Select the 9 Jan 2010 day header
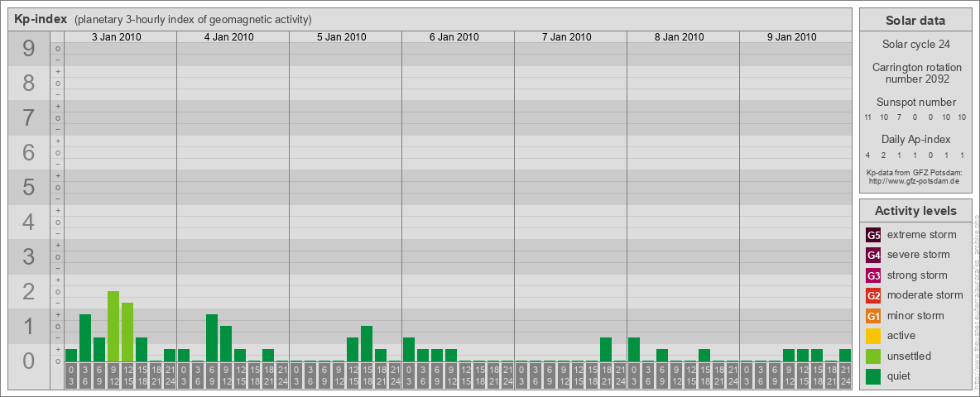The image size is (980, 397). pyautogui.click(x=791, y=37)
